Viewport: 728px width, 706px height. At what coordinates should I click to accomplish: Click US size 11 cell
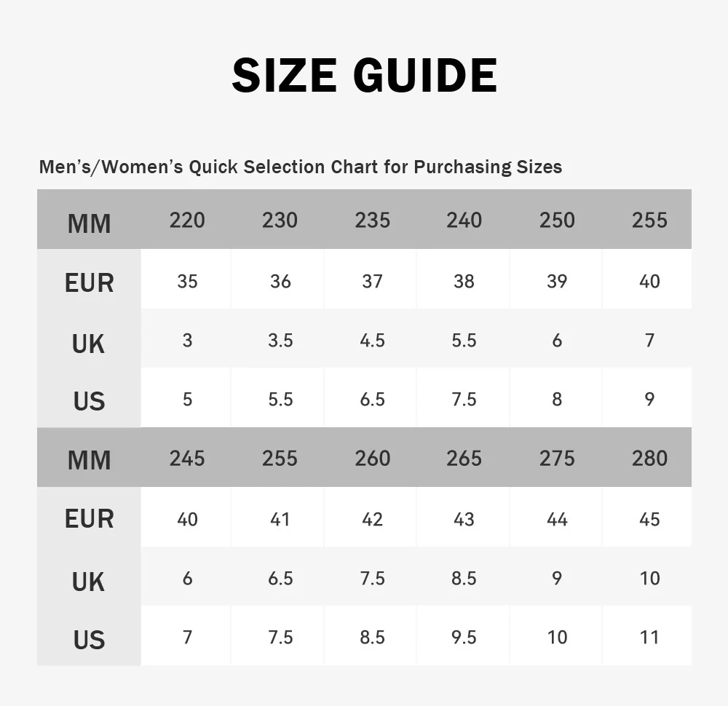(x=649, y=637)
